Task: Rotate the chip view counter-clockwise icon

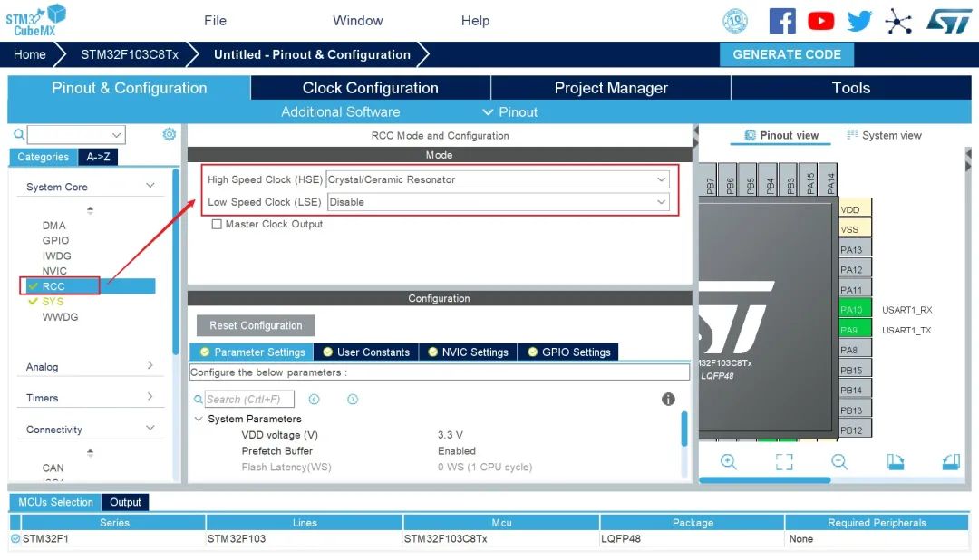Action: [951, 461]
